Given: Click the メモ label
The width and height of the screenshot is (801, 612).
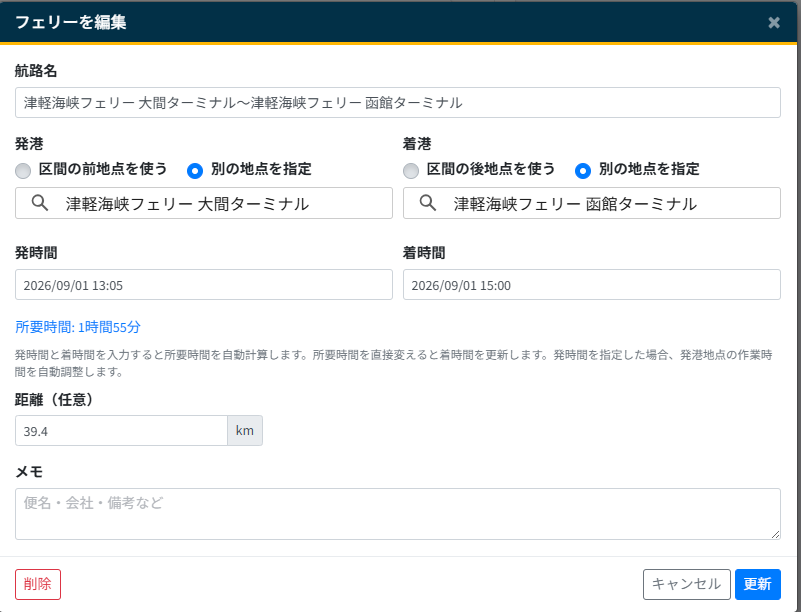Looking at the screenshot, I should tap(29, 472).
